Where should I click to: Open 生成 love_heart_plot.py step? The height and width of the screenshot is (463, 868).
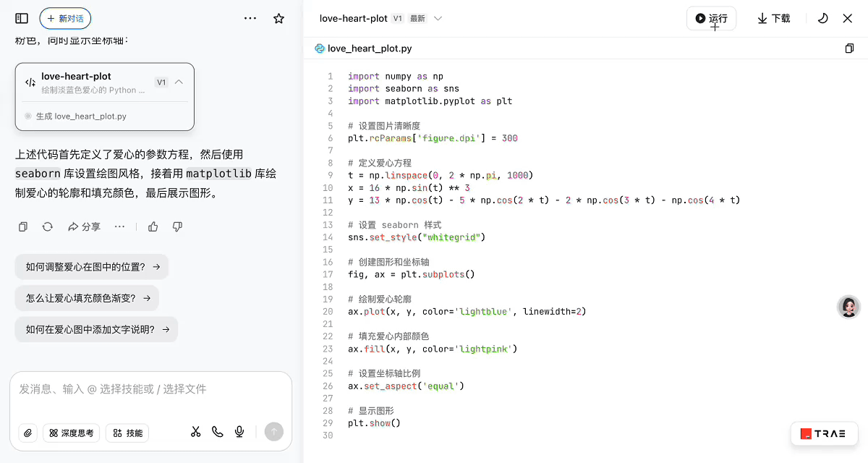click(81, 116)
